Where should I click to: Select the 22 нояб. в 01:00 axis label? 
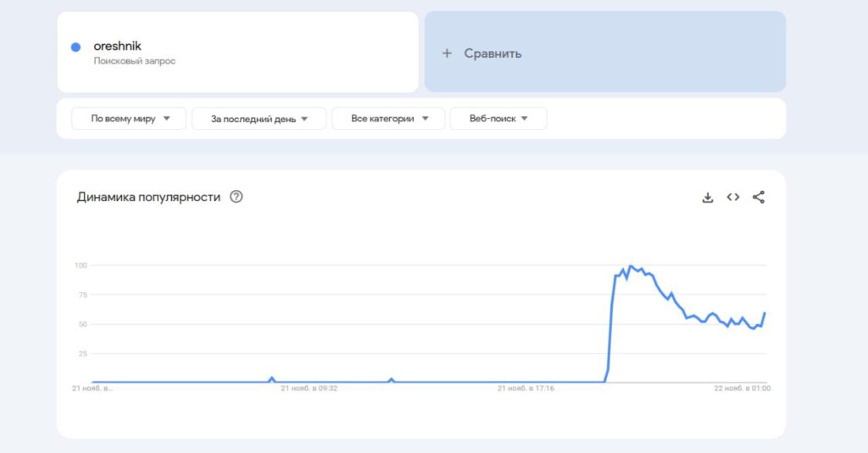tap(741, 389)
